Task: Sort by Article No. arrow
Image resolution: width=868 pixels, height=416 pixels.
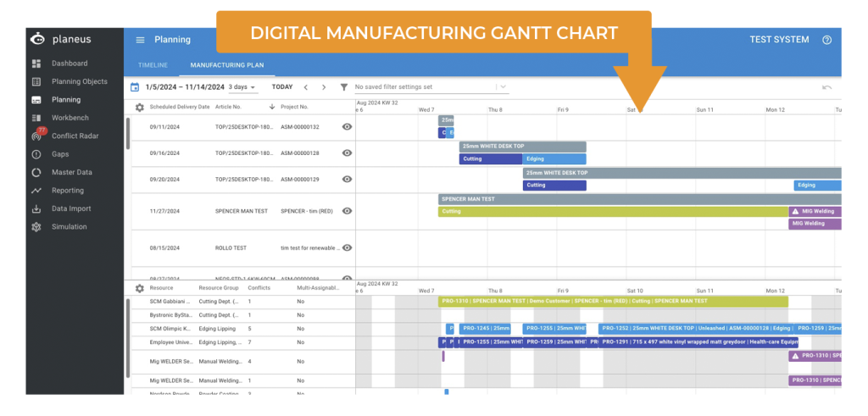Action: [x=272, y=107]
